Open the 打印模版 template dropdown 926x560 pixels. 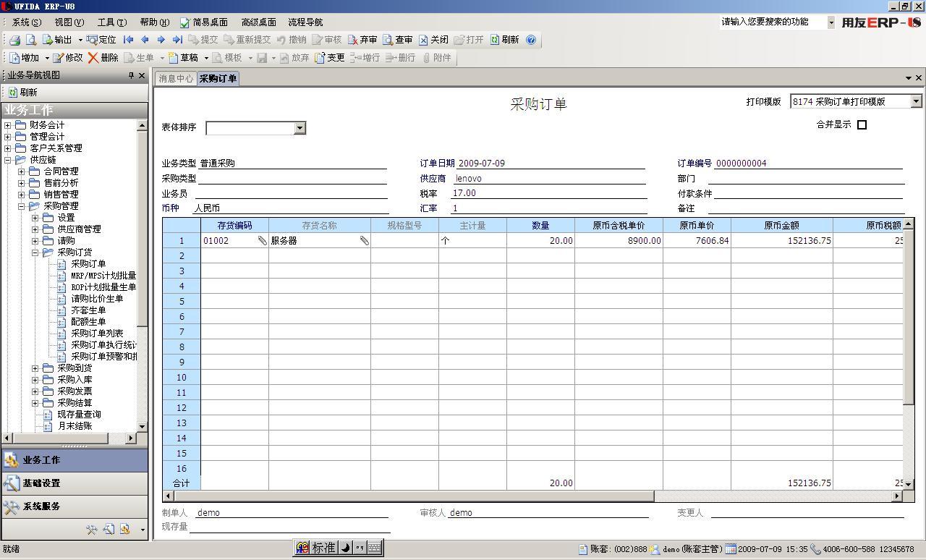[x=916, y=101]
